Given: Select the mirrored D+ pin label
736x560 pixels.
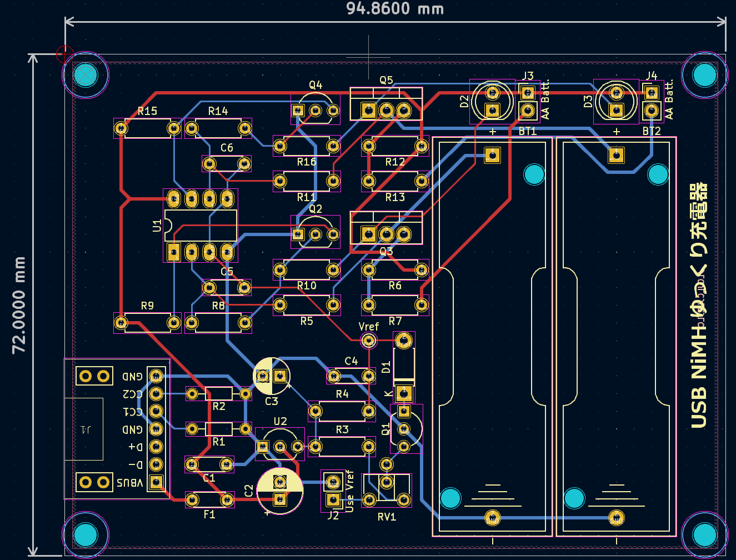Looking at the screenshot, I should coord(136,447).
